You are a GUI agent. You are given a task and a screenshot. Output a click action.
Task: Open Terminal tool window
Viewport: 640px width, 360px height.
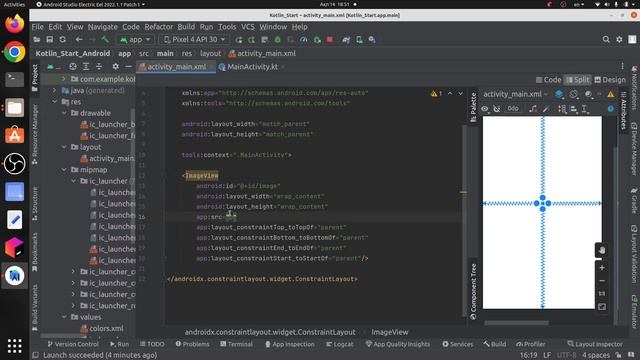(236, 344)
